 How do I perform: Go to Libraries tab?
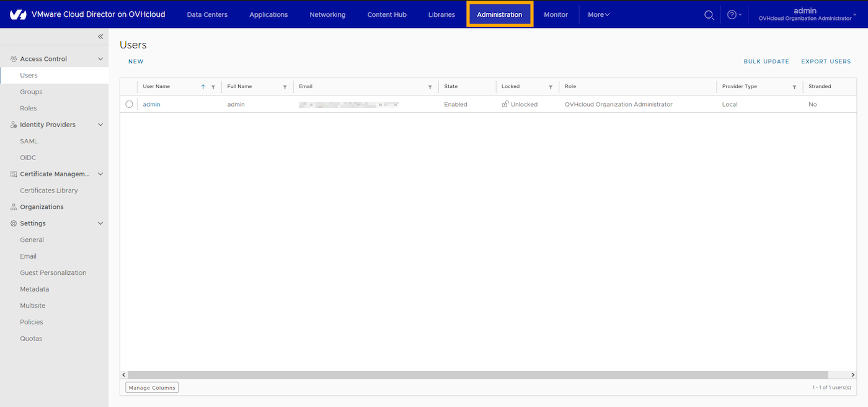click(x=441, y=14)
